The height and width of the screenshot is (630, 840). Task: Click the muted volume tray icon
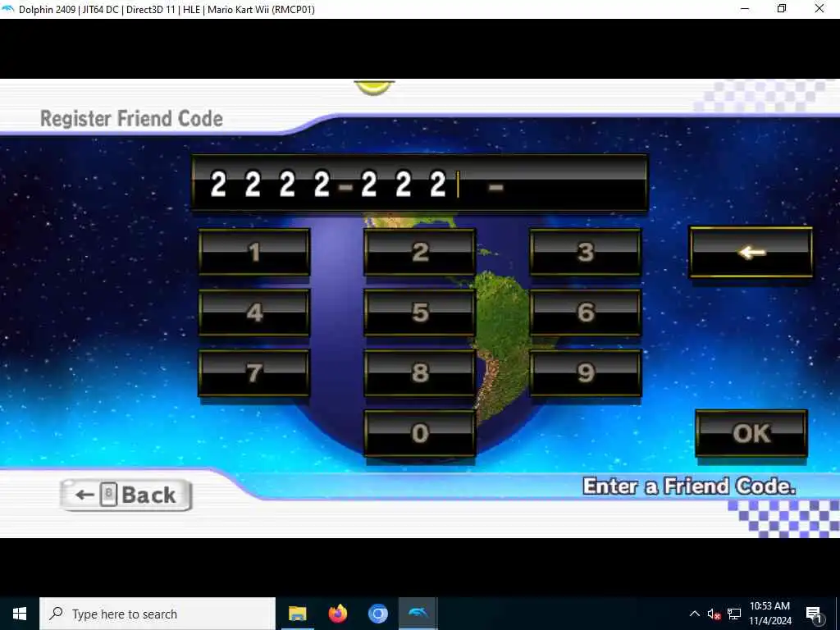click(x=714, y=614)
